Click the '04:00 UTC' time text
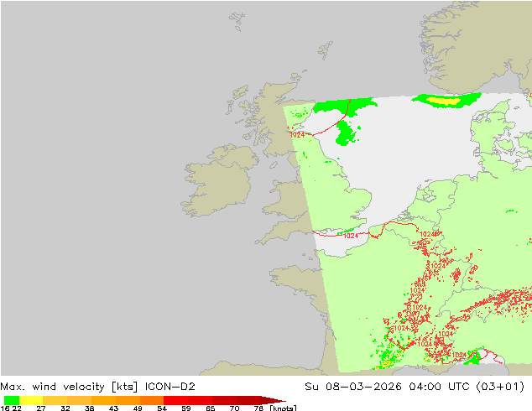 point(441,387)
